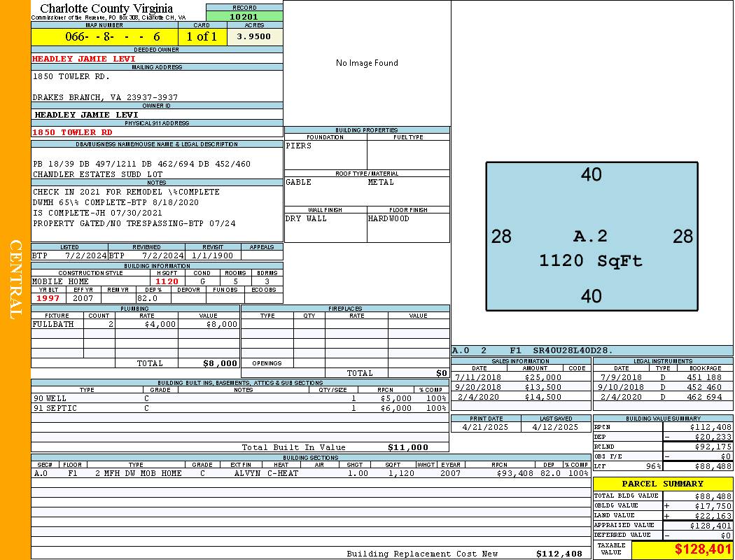
Task: Click the green record number 10201 field
Action: coord(244,16)
